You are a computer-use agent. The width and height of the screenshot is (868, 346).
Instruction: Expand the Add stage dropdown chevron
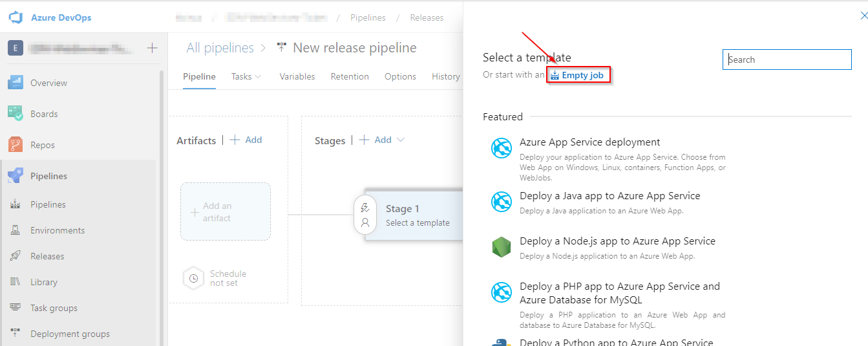401,140
